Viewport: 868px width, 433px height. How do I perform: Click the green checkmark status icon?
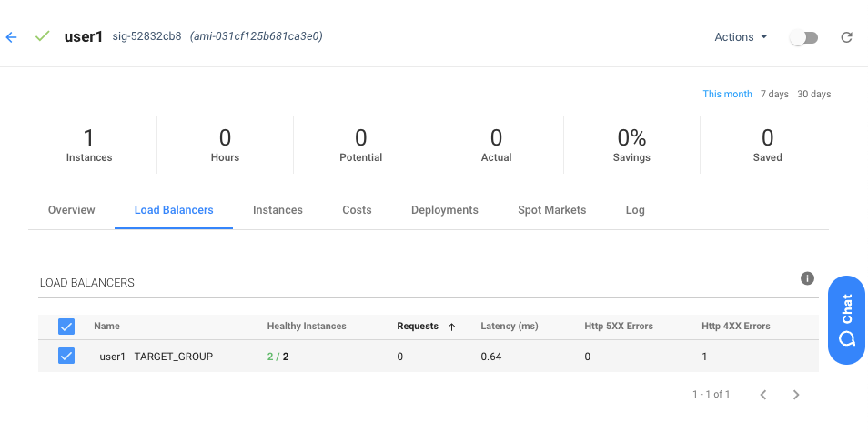coord(42,36)
